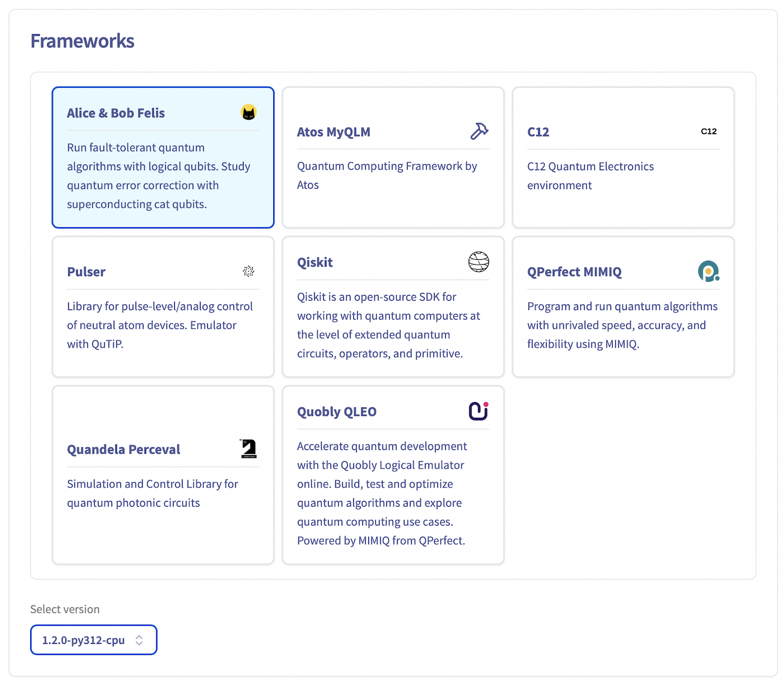Select the C12 Quantum Electronics card
The image size is (784, 684).
coord(623,157)
